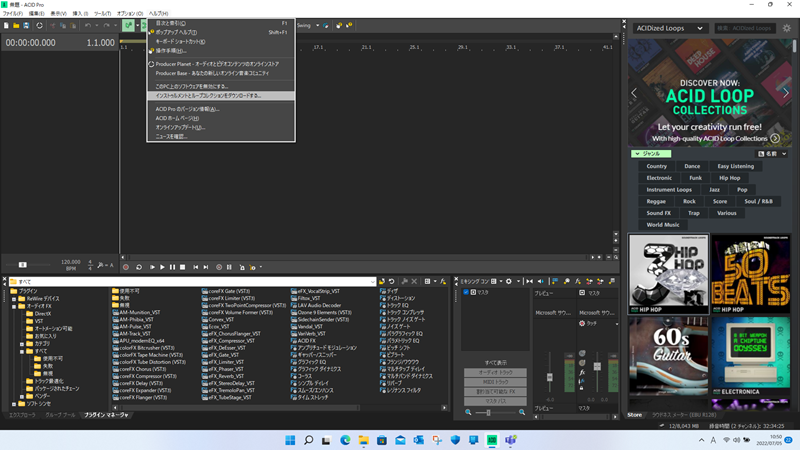Open the 50 Beats Hip Hop thumbnail
The image size is (800, 450).
tap(751, 274)
